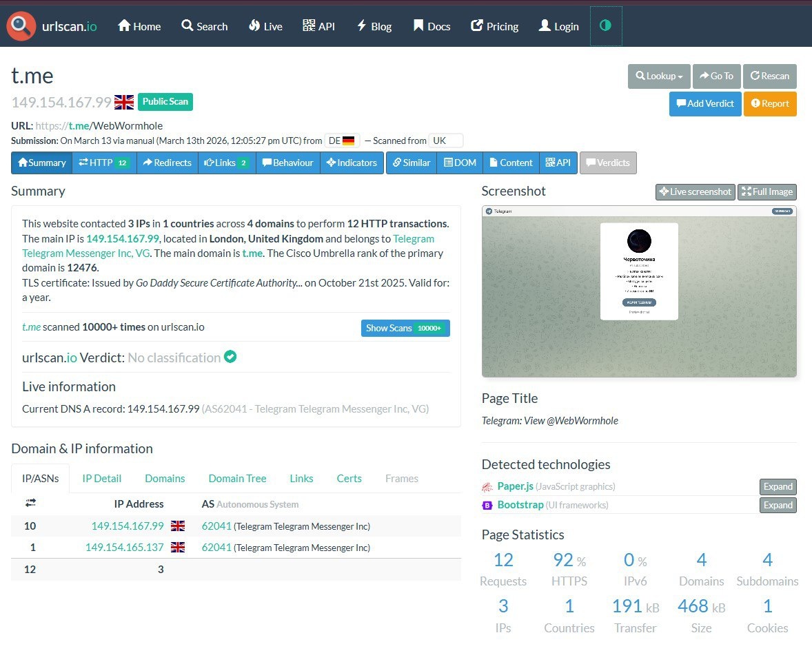Open the Verdicts tab
Image resolution: width=812 pixels, height=664 pixels.
pyautogui.click(x=608, y=163)
